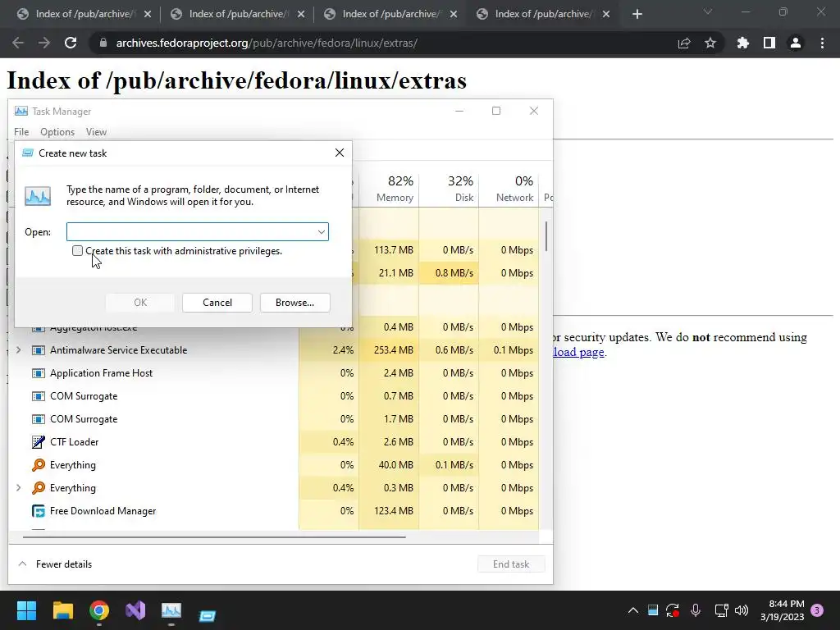Open Task Manager Options menu
The width and height of the screenshot is (840, 630).
click(57, 132)
